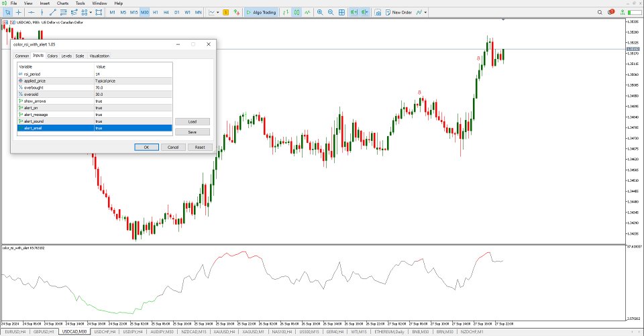Switch chart to M1 timeframe
644x336 pixels.
point(112,12)
